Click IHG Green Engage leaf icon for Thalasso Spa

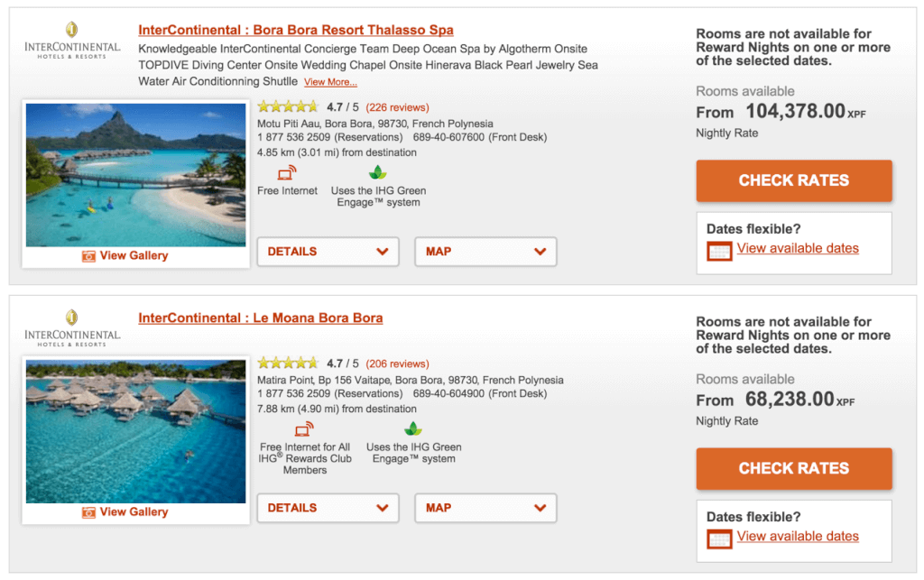pos(378,172)
